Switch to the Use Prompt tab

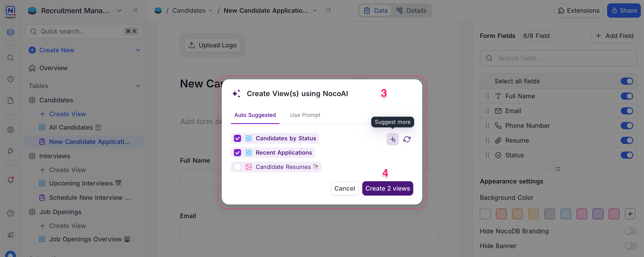coord(305,115)
